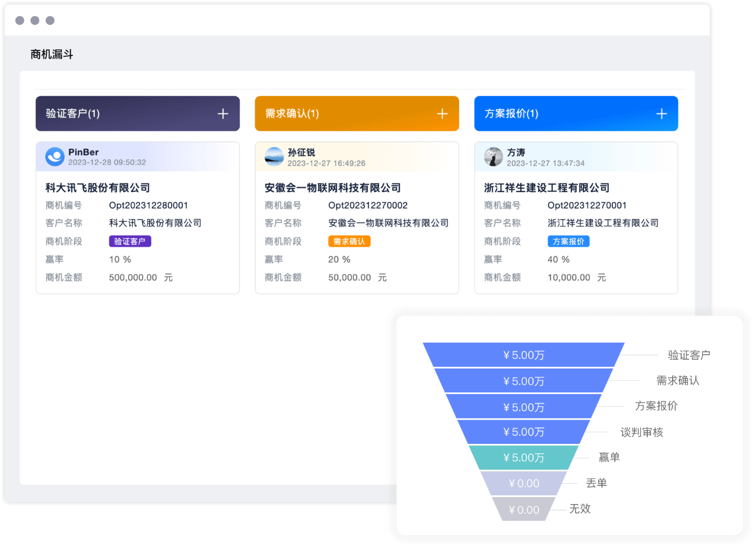Viewport: 756px width, 548px height.
Task: Open 孙征锐 profile avatar
Action: (x=274, y=157)
